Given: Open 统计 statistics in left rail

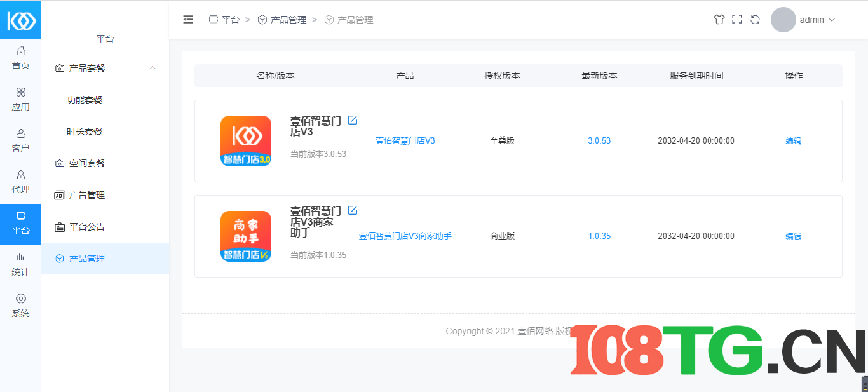Looking at the screenshot, I should [x=20, y=264].
